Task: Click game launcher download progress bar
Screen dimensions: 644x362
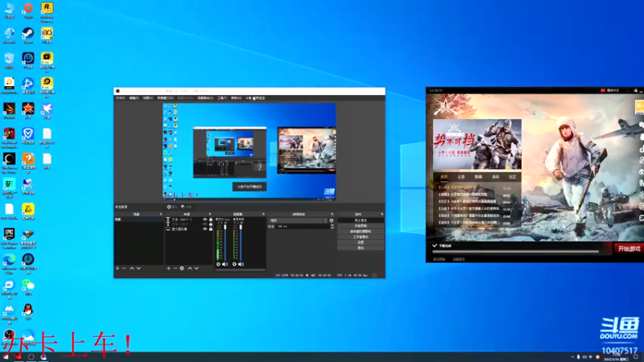Action: pos(516,252)
